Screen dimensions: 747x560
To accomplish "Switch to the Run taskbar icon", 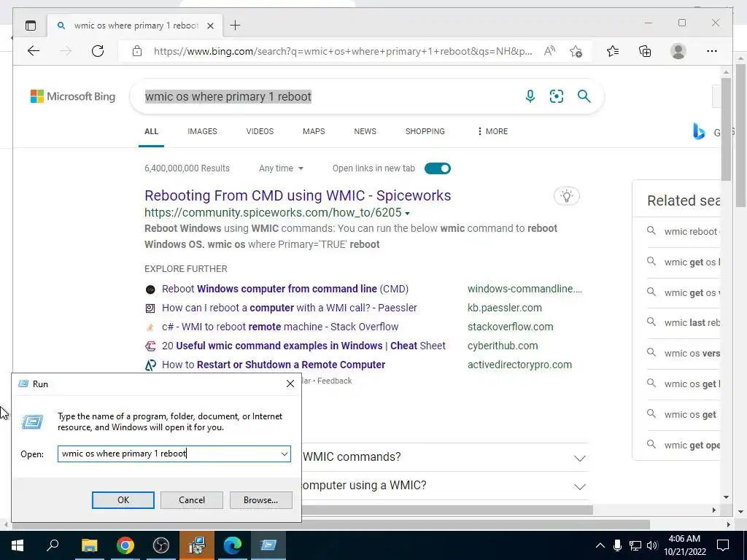I will point(268,545).
